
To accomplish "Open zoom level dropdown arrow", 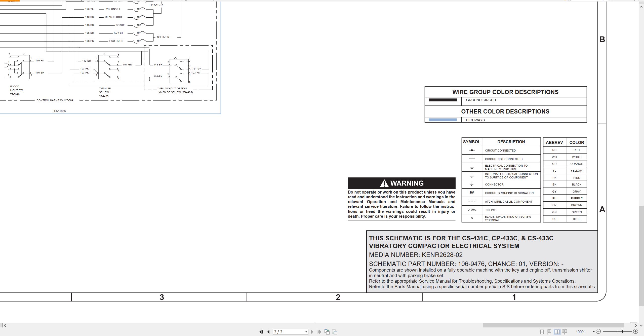I will click(x=594, y=332).
